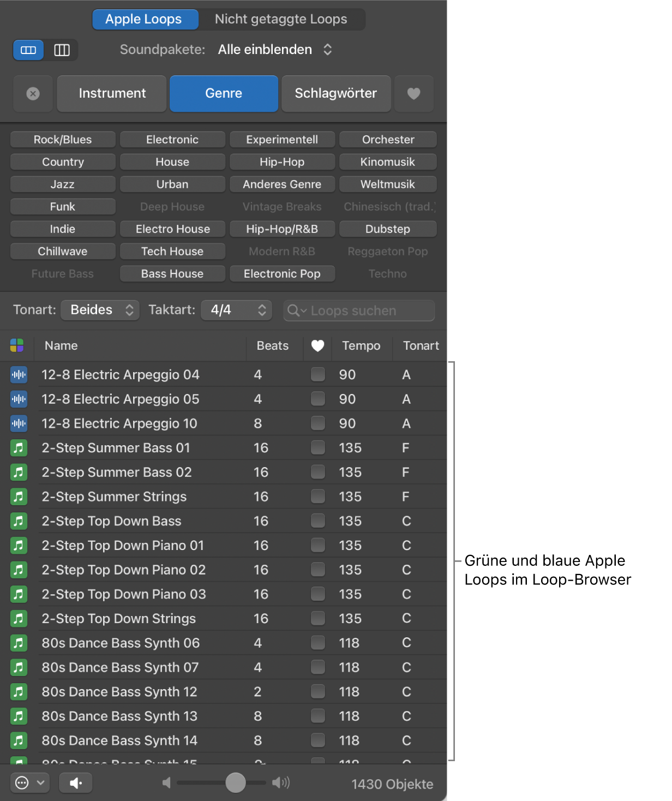Tick favorite checkbox for 80s Dance Bass Synth 13

point(318,715)
